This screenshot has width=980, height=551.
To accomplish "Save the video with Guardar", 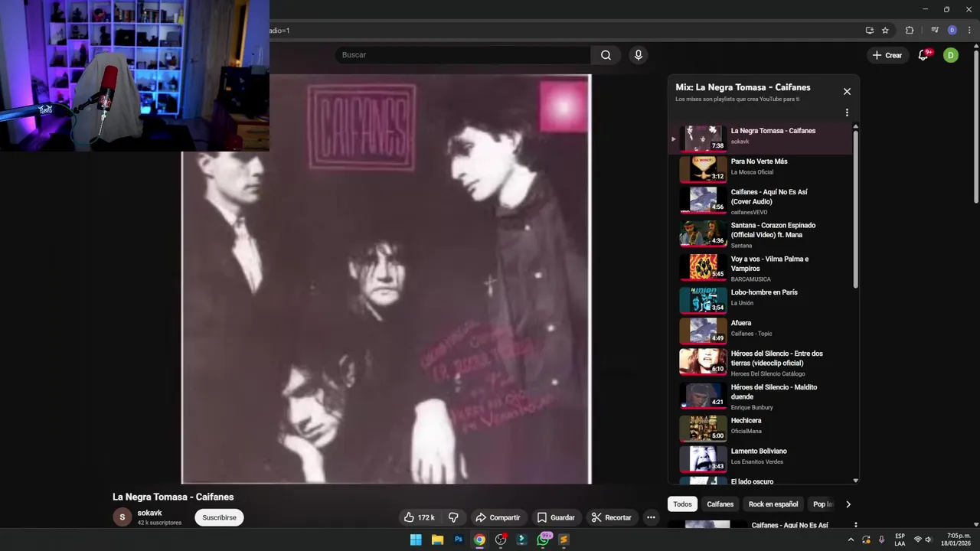I will 556,517.
